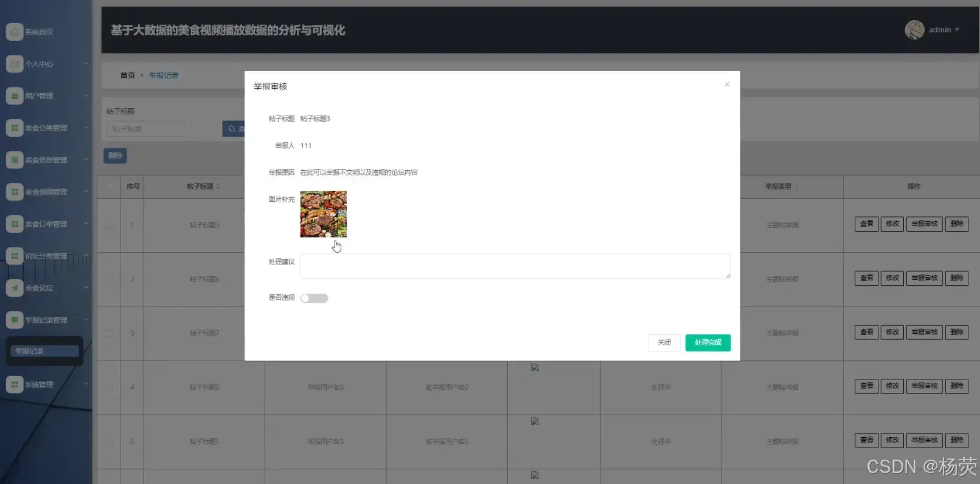Expand 个人中心 menu chevron
Viewport: 980px width, 484px height.
pyautogui.click(x=86, y=64)
